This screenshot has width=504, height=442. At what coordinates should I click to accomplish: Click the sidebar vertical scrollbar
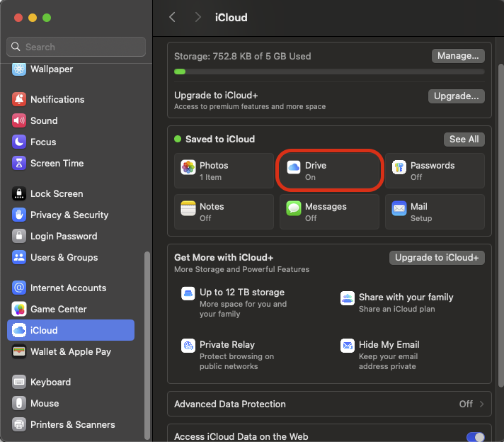pyautogui.click(x=147, y=345)
